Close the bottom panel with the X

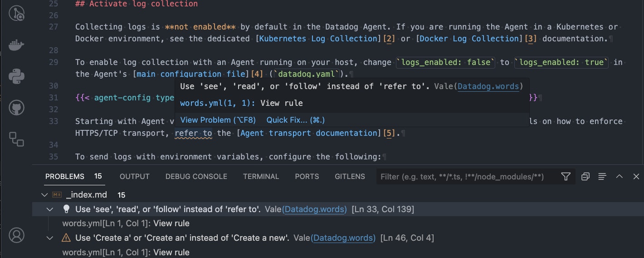[636, 177]
